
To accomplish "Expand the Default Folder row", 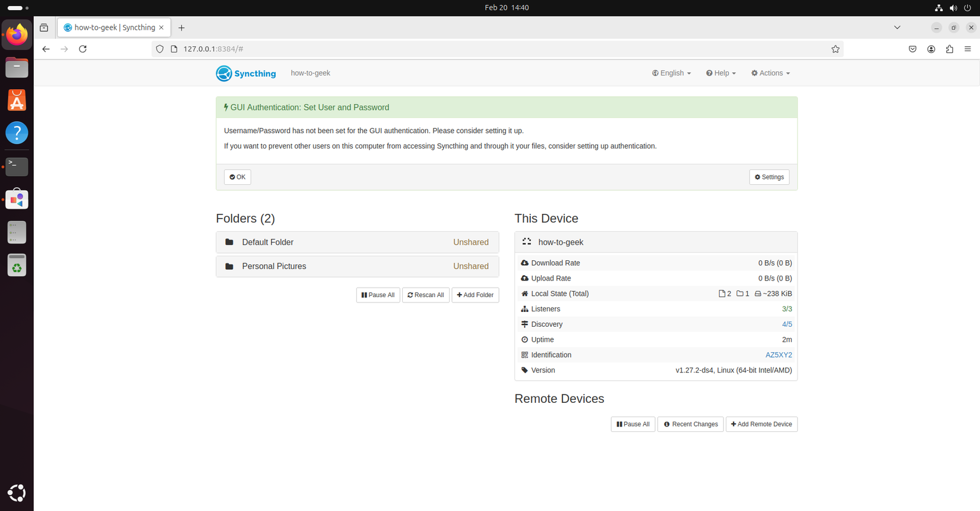I will (x=357, y=242).
